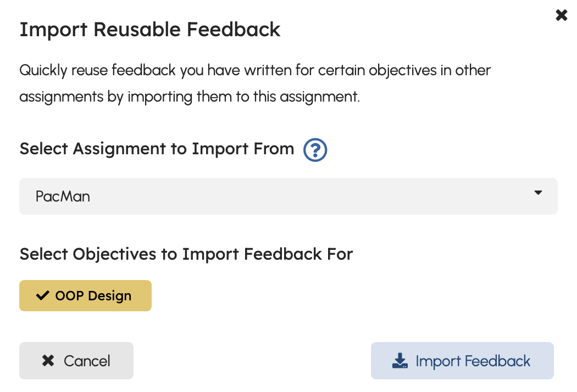Open help for assignment selection
The image size is (577, 392).
(315, 150)
